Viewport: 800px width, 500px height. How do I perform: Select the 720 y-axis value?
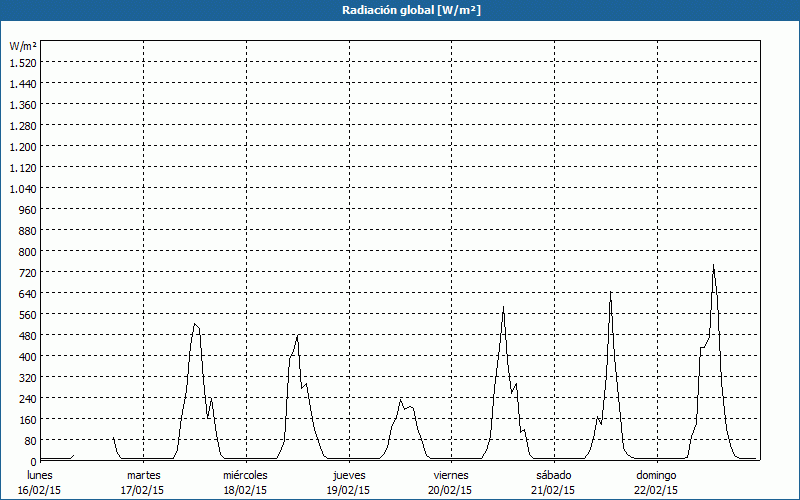(28, 273)
